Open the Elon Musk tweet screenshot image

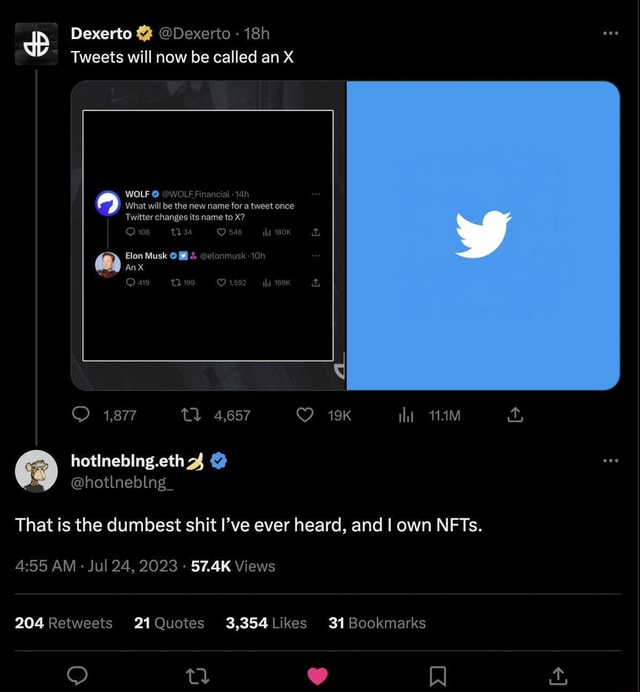click(208, 235)
